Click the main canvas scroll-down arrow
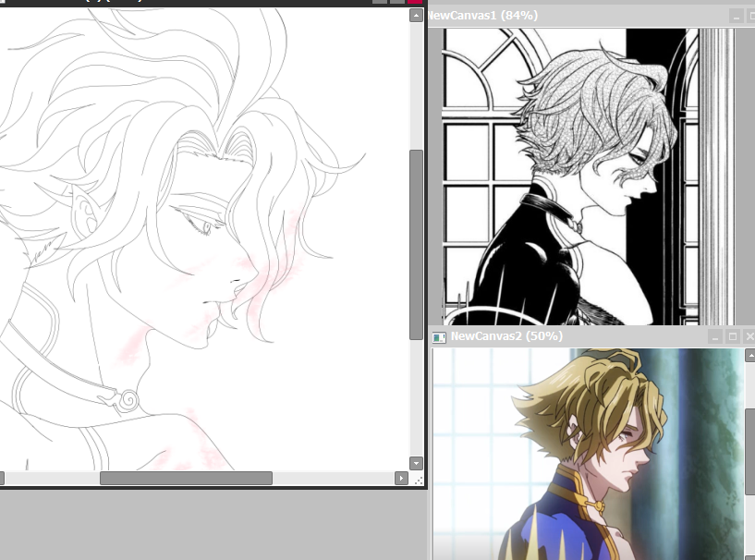This screenshot has width=755, height=560. pos(416,463)
